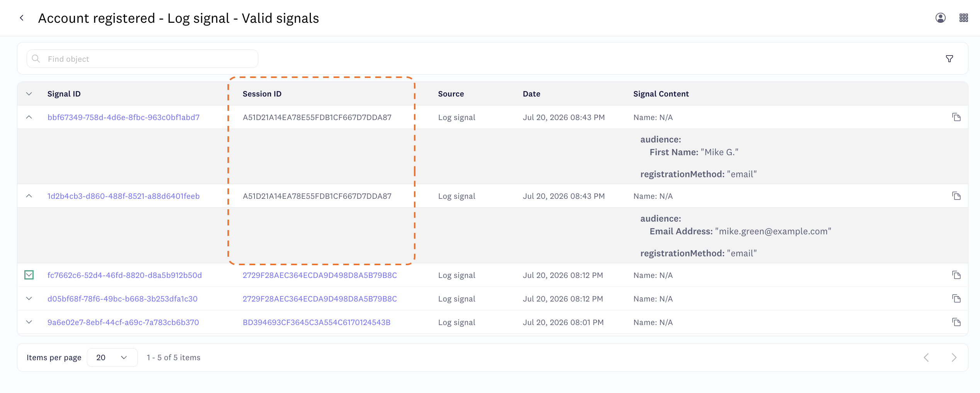Go to previous page of results
Screen dimensions: 980x393
[926, 357]
